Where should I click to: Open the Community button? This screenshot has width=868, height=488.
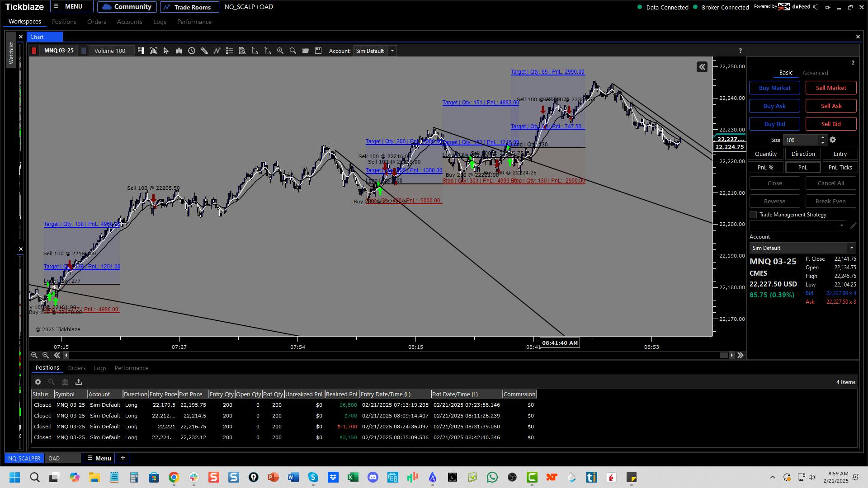coord(127,7)
